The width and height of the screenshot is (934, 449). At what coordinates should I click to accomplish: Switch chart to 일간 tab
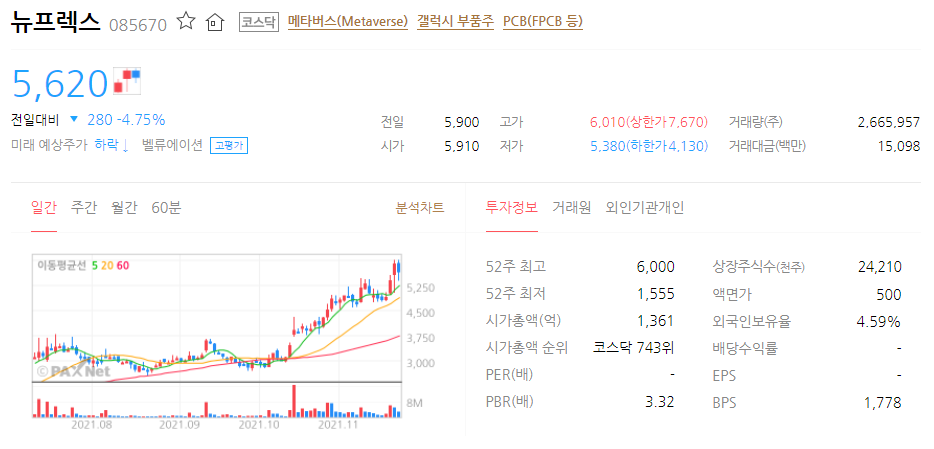[43, 208]
